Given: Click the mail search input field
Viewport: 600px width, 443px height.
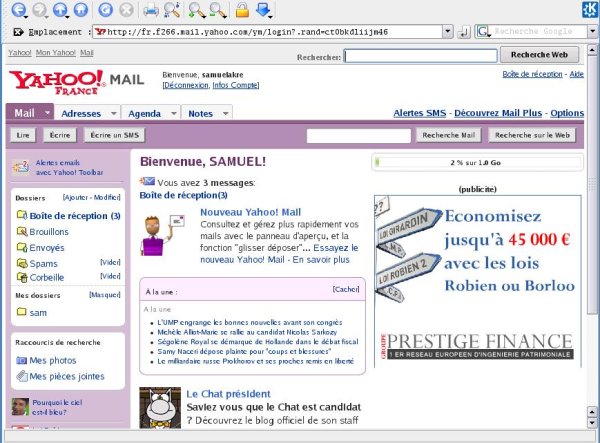Looking at the screenshot, I should click(x=359, y=136).
